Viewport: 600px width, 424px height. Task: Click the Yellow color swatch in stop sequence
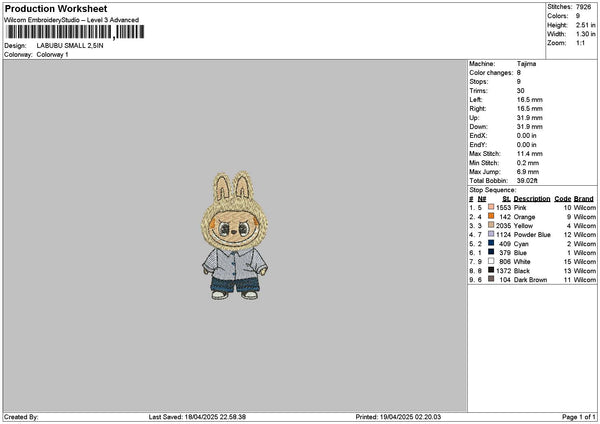tap(491, 225)
